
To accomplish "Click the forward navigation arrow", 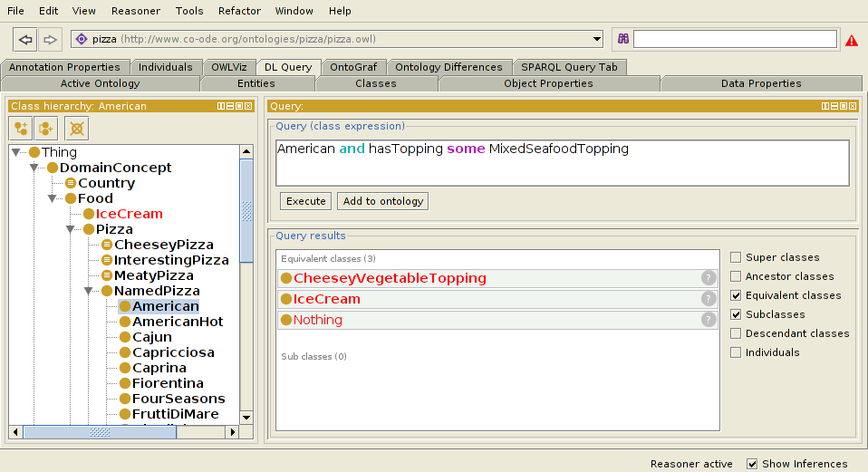I will [x=50, y=39].
